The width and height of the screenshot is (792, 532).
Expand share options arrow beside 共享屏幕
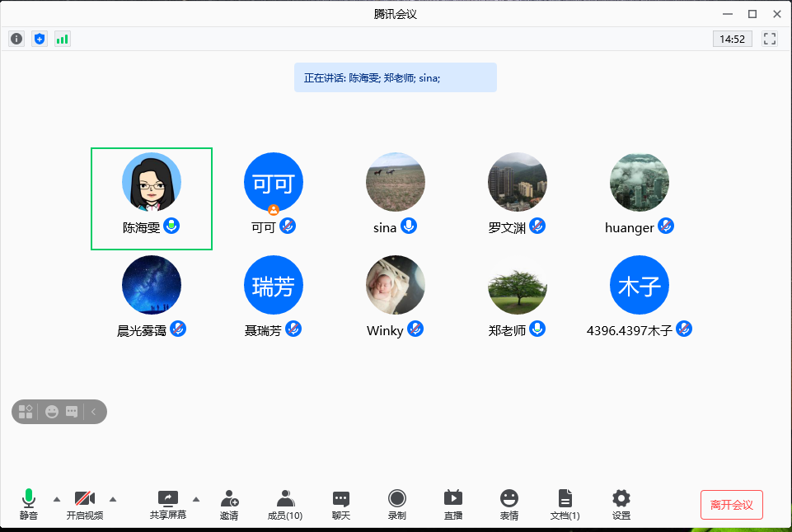(196, 499)
